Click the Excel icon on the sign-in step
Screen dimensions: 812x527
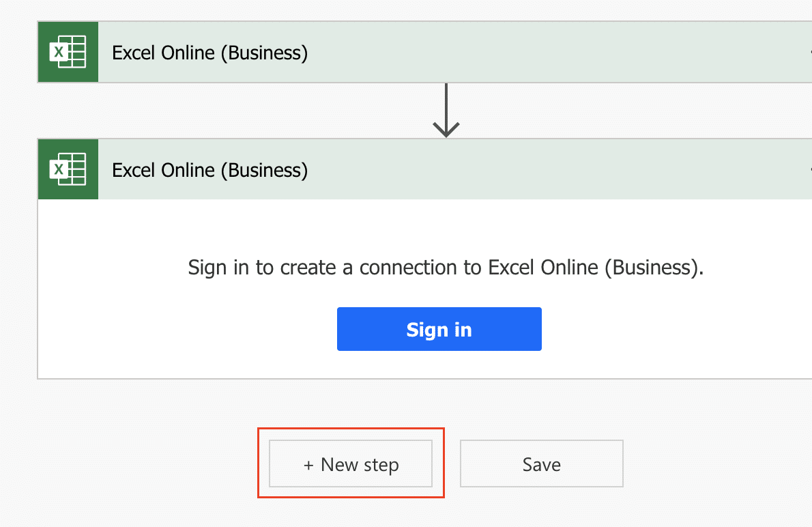[68, 169]
